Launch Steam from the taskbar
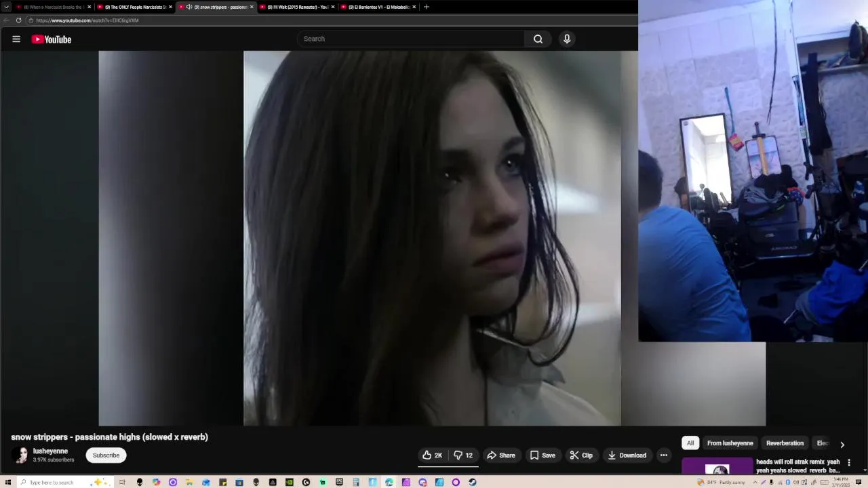The width and height of the screenshot is (868, 488). [x=473, y=483]
